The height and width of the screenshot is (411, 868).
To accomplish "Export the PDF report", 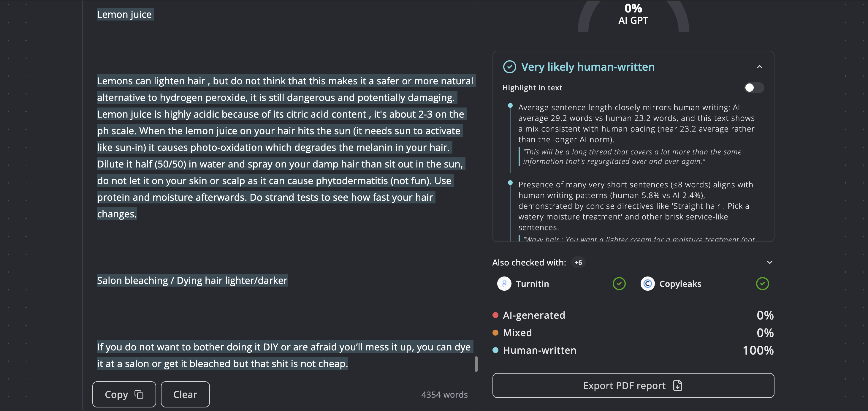I will [x=633, y=385].
